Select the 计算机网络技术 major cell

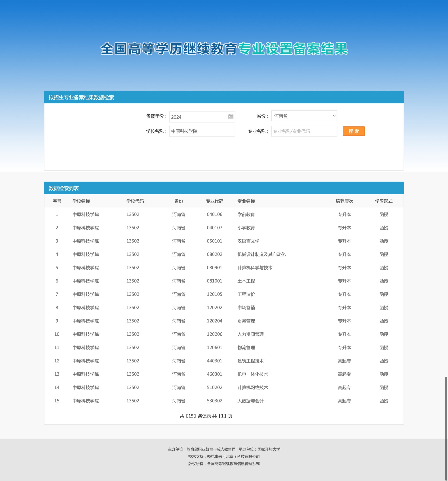click(253, 388)
